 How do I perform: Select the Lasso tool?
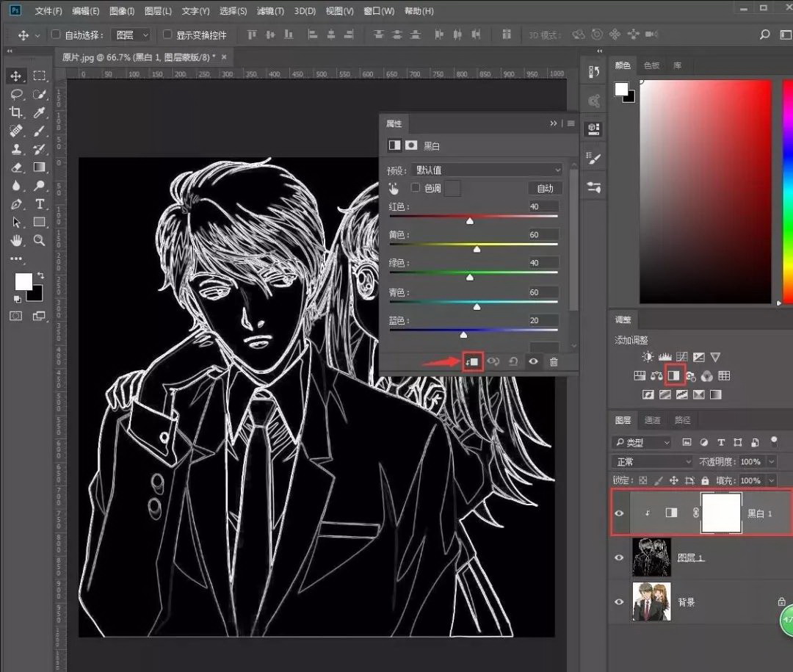(16, 95)
